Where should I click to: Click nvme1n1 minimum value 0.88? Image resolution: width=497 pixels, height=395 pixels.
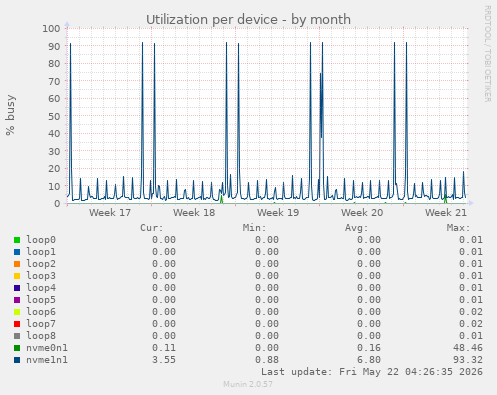(267, 360)
